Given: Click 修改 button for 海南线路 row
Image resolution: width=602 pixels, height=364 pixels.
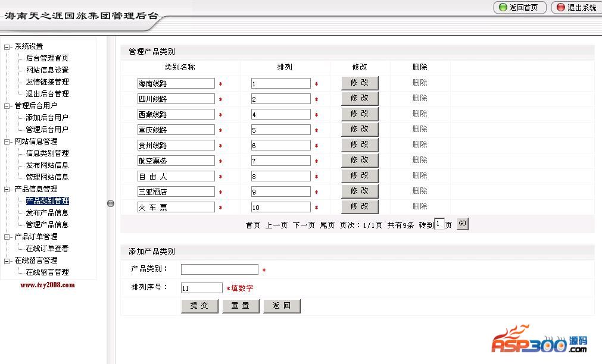Looking at the screenshot, I should coord(360,83).
